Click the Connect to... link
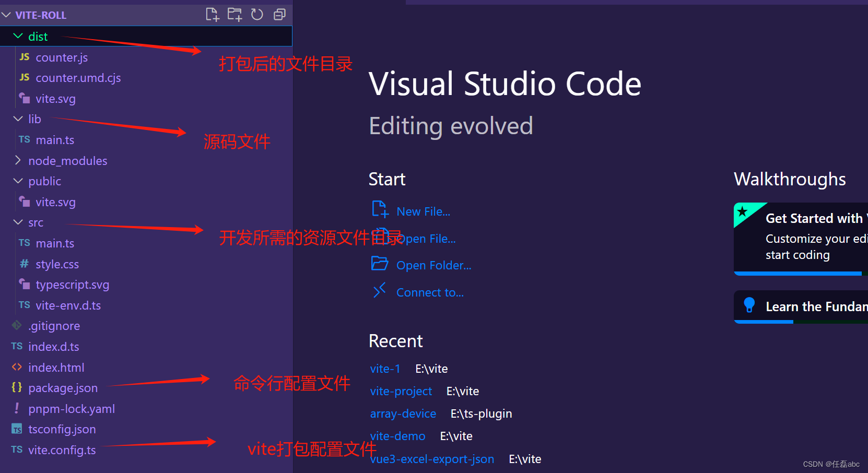This screenshot has height=473, width=868. 430,292
